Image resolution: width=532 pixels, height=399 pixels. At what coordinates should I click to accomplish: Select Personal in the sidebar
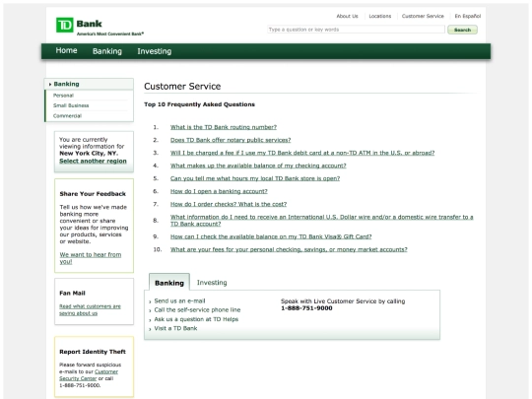click(63, 96)
